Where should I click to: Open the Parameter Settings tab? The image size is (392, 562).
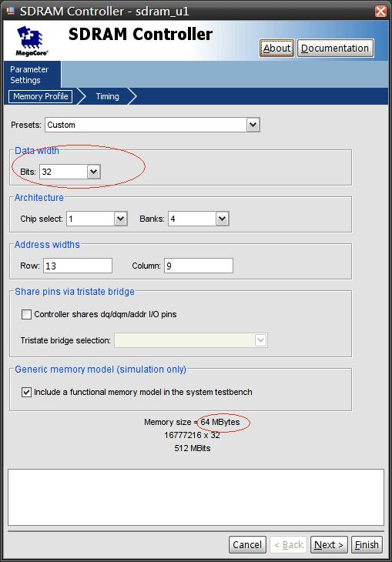[x=29, y=75]
